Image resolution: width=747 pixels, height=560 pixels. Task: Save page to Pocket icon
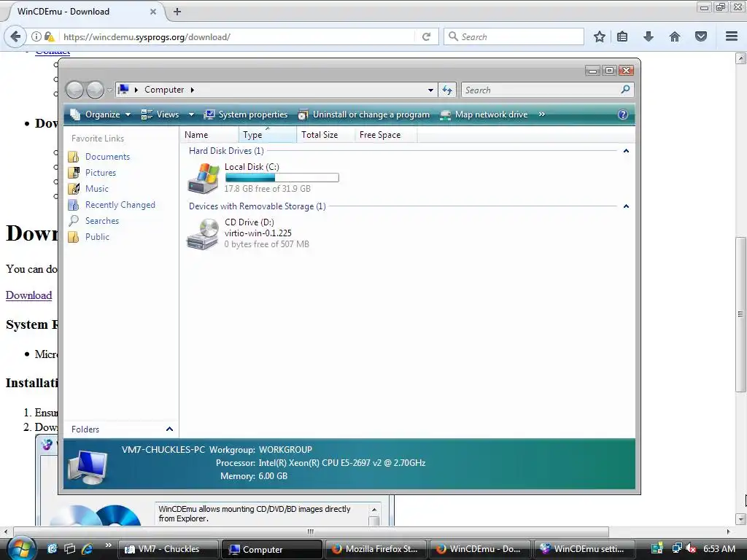pyautogui.click(x=701, y=36)
